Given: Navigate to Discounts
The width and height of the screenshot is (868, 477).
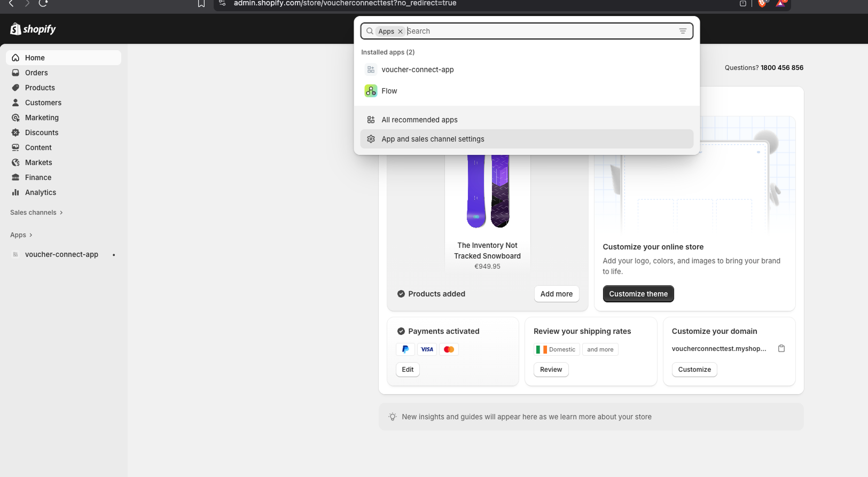Looking at the screenshot, I should [x=42, y=132].
